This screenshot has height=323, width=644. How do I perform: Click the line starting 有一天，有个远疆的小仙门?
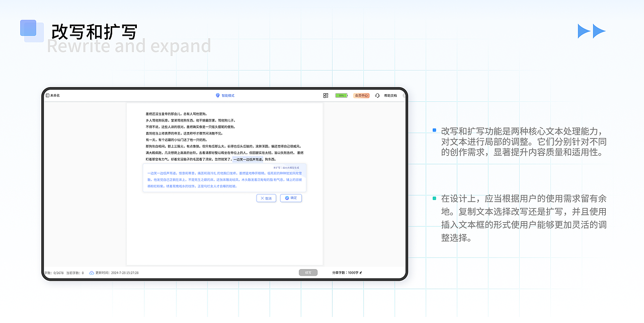tap(177, 140)
